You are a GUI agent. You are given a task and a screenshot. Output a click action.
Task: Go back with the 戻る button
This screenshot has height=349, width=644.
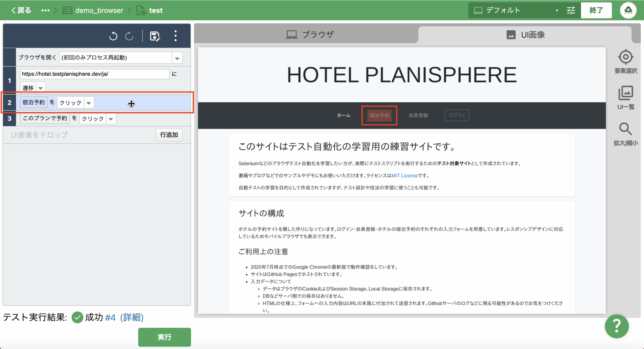21,10
